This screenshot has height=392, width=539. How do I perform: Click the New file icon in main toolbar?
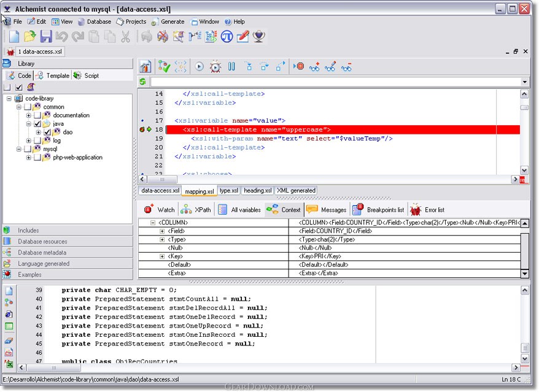pyautogui.click(x=14, y=36)
